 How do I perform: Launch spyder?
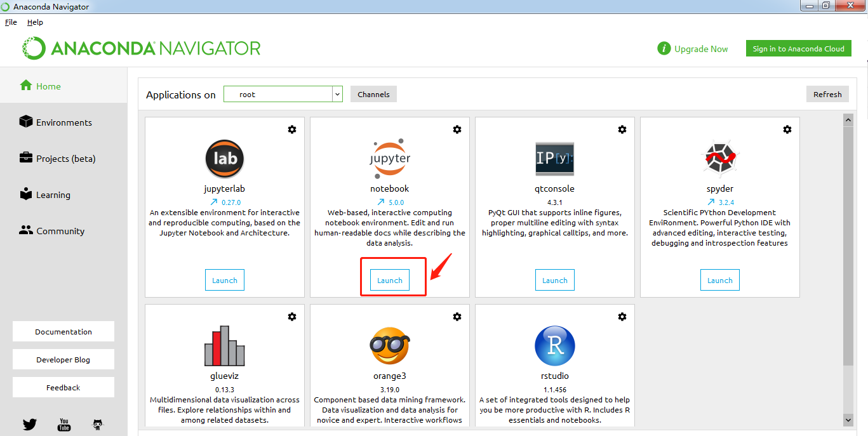[x=720, y=280]
